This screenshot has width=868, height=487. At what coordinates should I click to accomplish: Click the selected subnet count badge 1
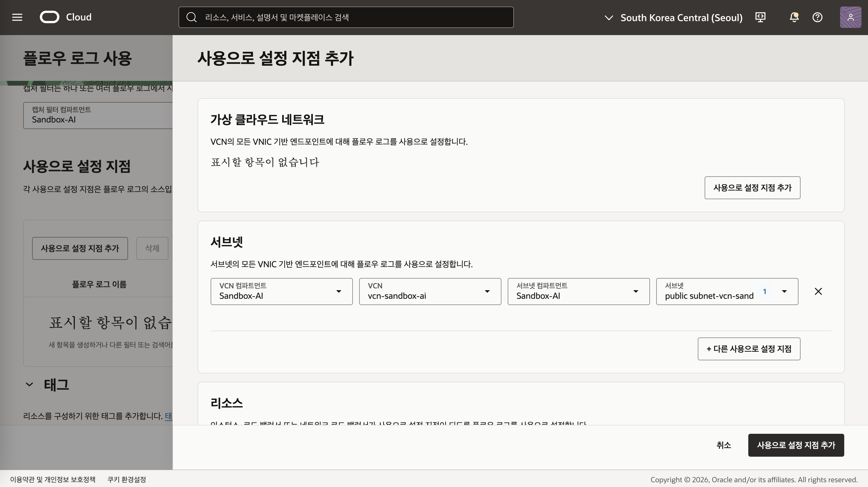tap(765, 291)
